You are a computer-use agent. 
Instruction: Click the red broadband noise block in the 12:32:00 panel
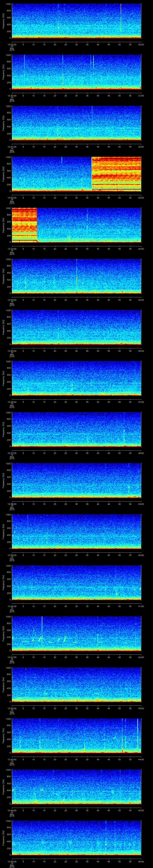click(x=116, y=174)
